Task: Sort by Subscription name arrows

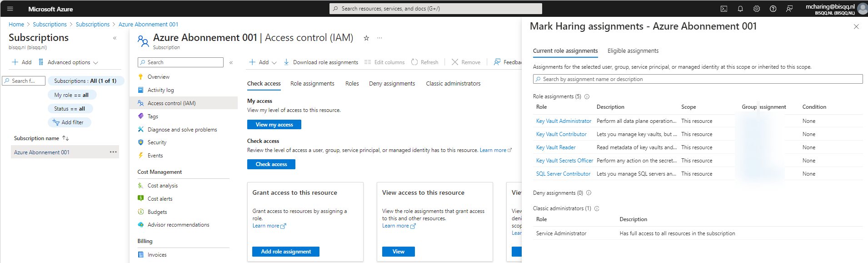Action: pos(65,138)
